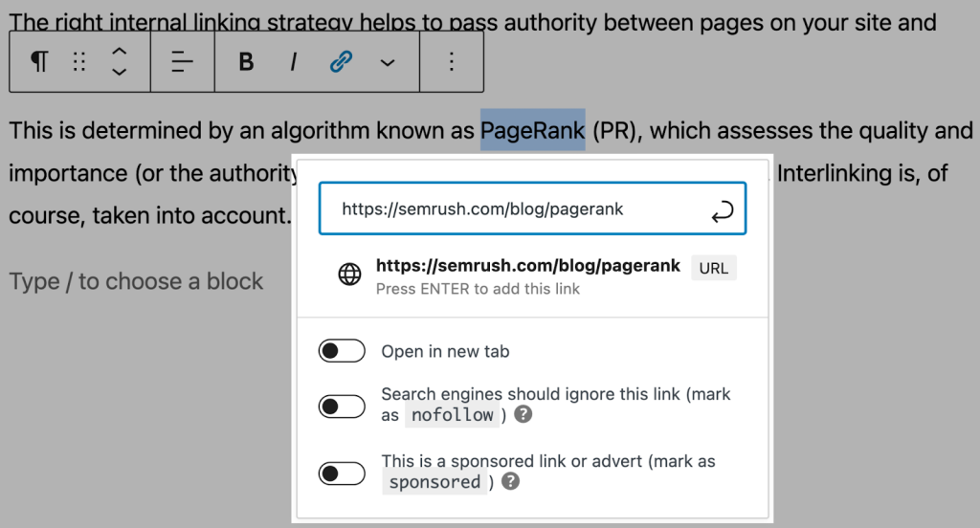Click the help icon next to nofollow
The image size is (980, 528).
523,415
